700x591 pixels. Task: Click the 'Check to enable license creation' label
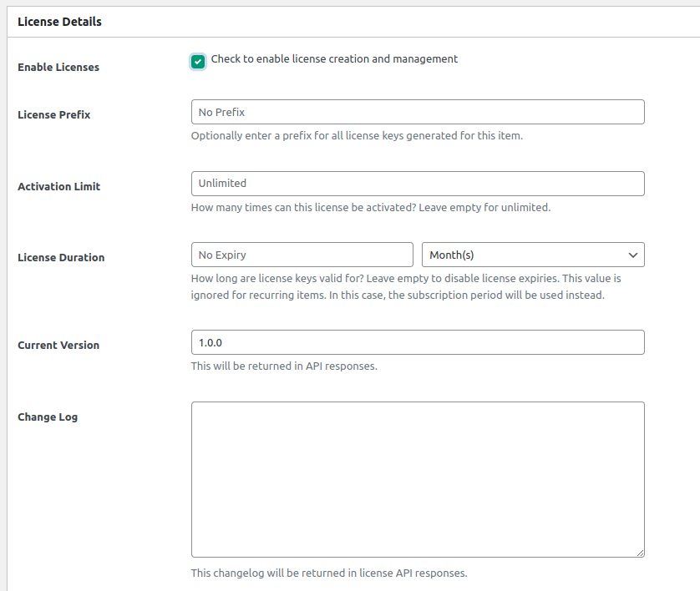[334, 59]
